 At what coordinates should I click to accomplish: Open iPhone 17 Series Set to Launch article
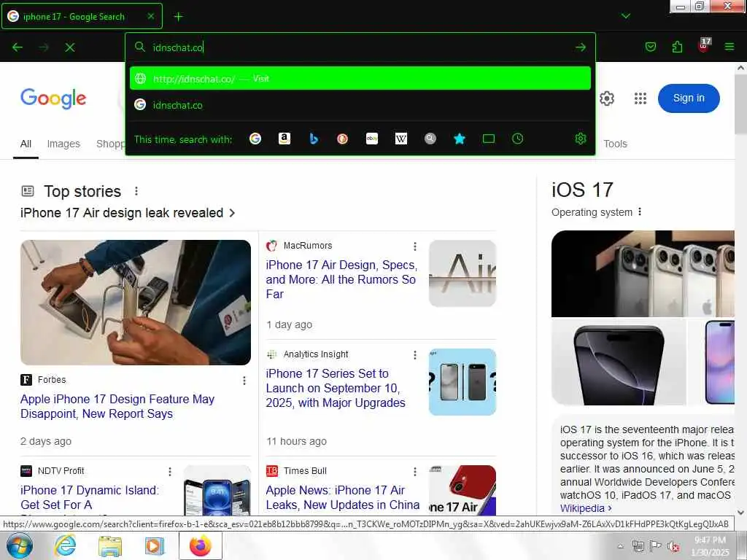pos(336,388)
